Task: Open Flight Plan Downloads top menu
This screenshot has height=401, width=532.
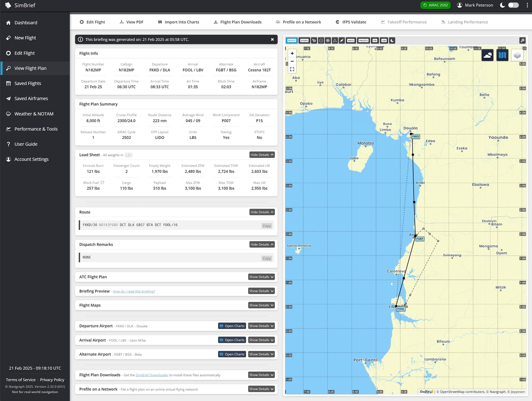Action: tap(237, 22)
